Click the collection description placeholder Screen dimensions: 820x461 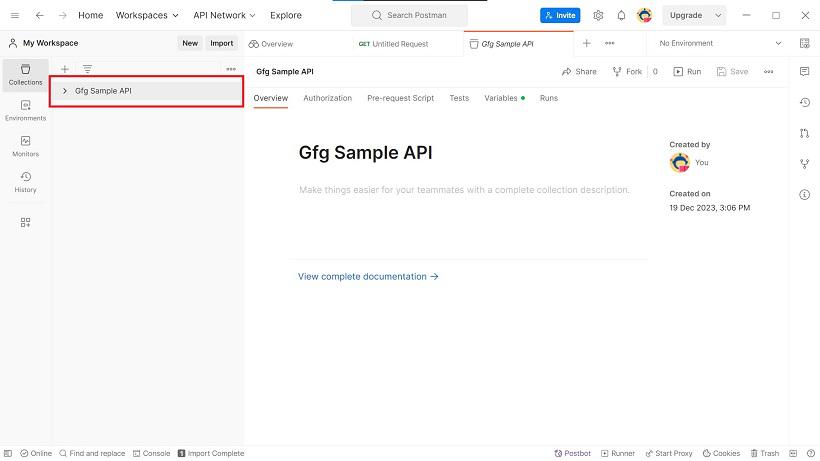(x=464, y=190)
